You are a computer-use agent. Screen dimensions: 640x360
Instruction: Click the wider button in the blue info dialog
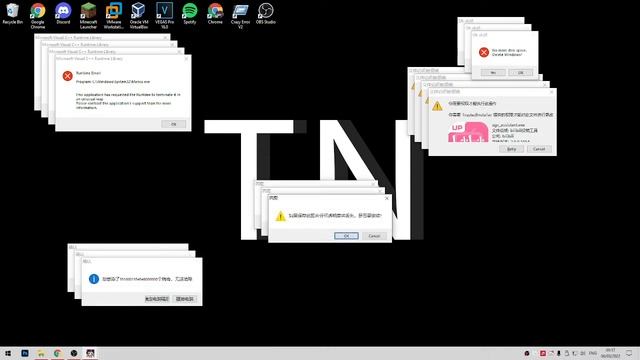(x=157, y=299)
